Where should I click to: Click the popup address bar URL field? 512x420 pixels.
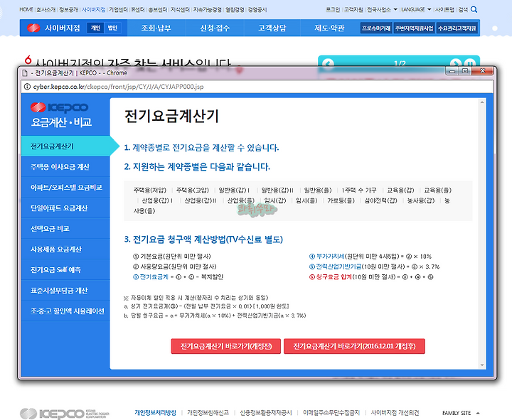(257, 87)
